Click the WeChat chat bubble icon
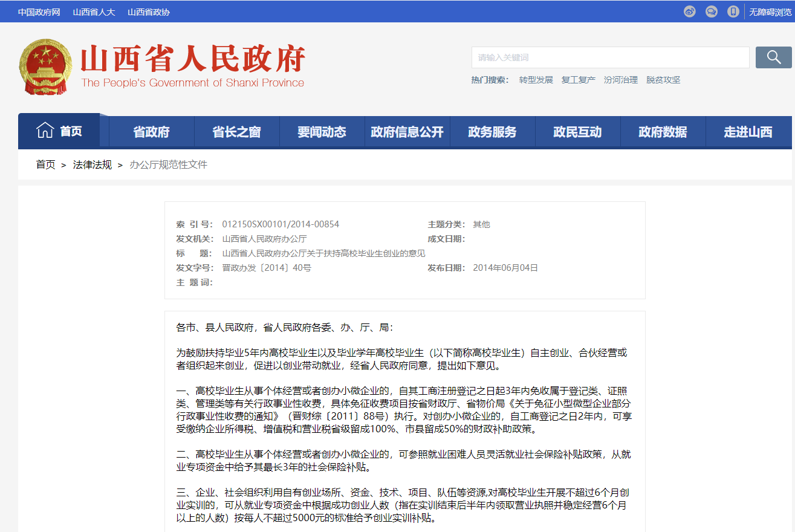 [712, 11]
